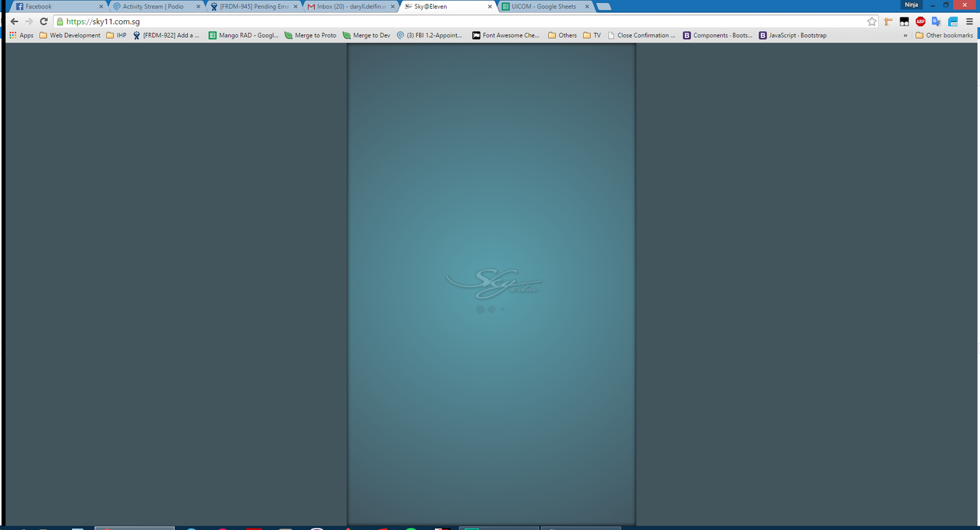Open the Merge to Dev bookmark
The height and width of the screenshot is (530, 980).
point(366,35)
